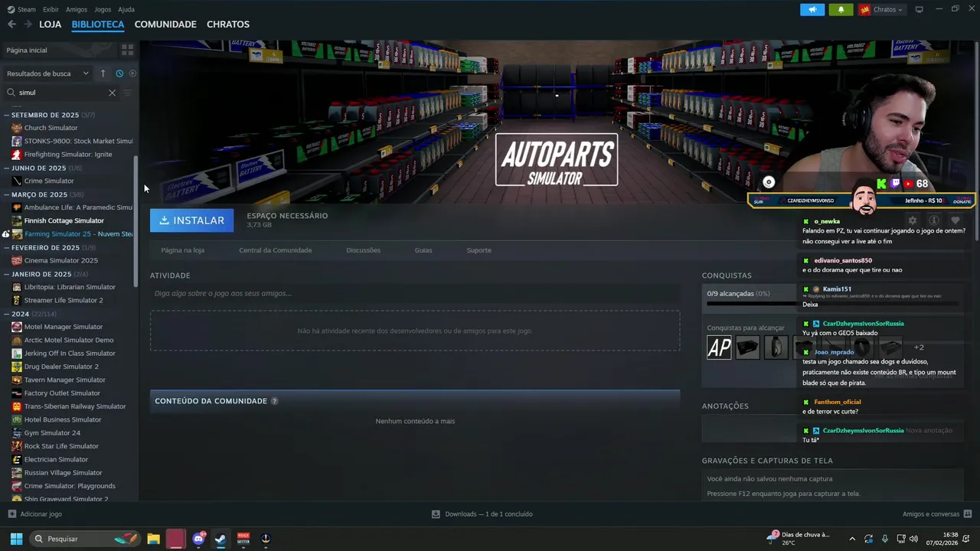Open Amigos e conversas panel
Image resolution: width=980 pixels, height=551 pixels.
(937, 514)
